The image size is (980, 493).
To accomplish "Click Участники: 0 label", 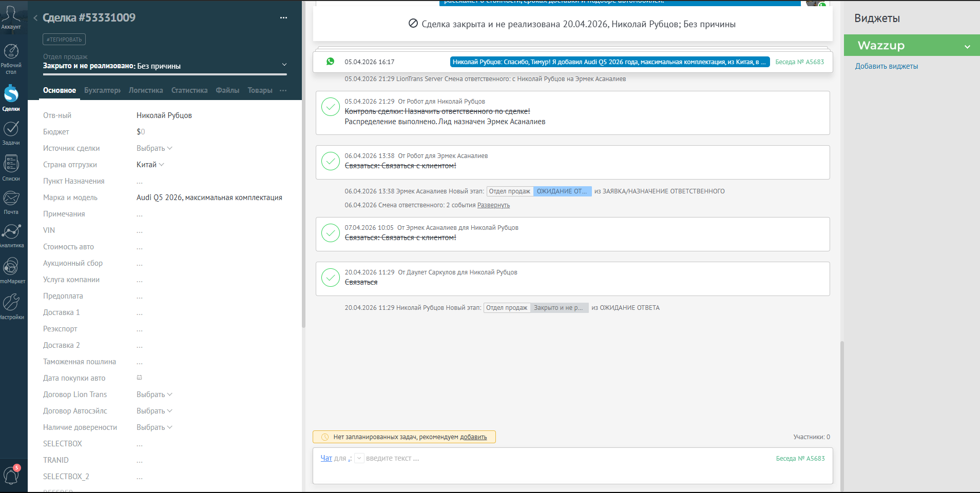I will [x=812, y=437].
